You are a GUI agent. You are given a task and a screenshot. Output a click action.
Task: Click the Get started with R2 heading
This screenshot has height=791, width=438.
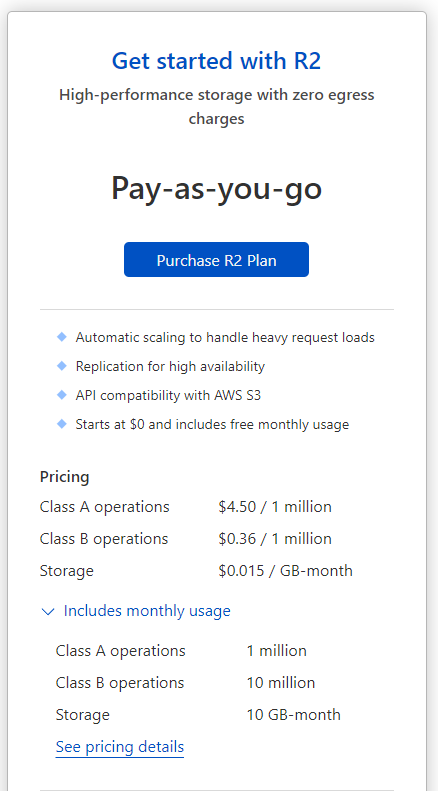[x=216, y=61]
